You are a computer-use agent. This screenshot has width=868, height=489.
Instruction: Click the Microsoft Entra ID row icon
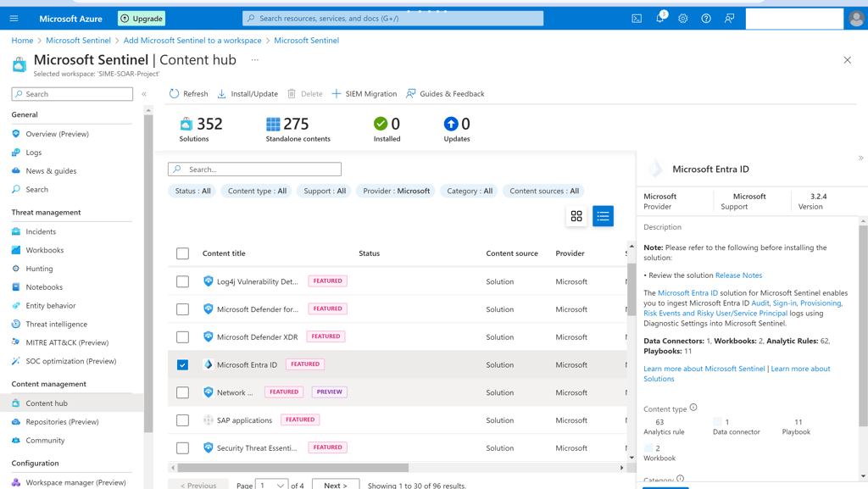(209, 364)
